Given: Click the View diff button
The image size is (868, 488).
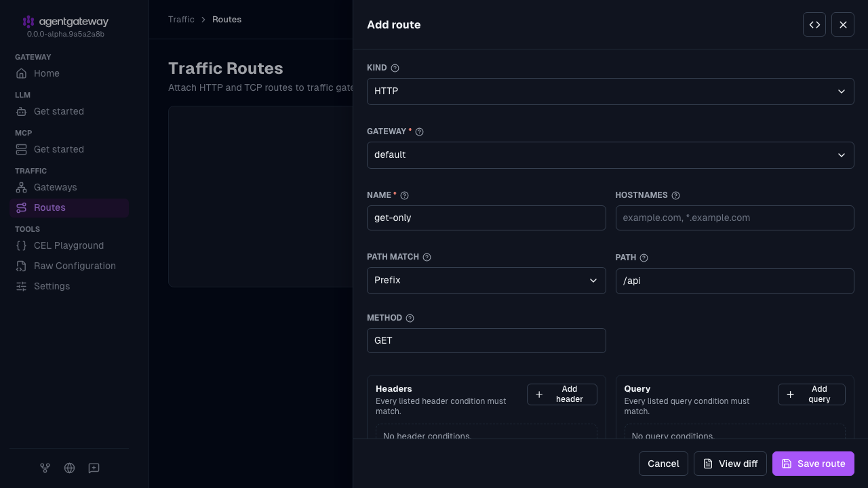Looking at the screenshot, I should click(730, 464).
